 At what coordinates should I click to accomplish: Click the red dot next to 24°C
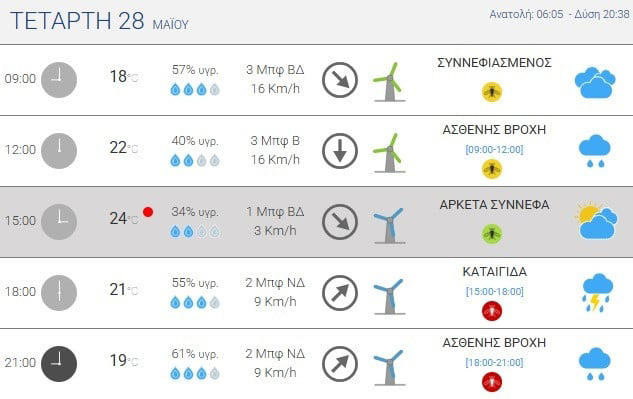click(148, 212)
